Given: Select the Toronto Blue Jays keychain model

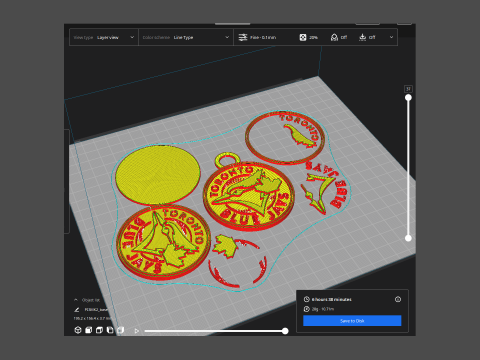Looking at the screenshot, I should [x=249, y=192].
